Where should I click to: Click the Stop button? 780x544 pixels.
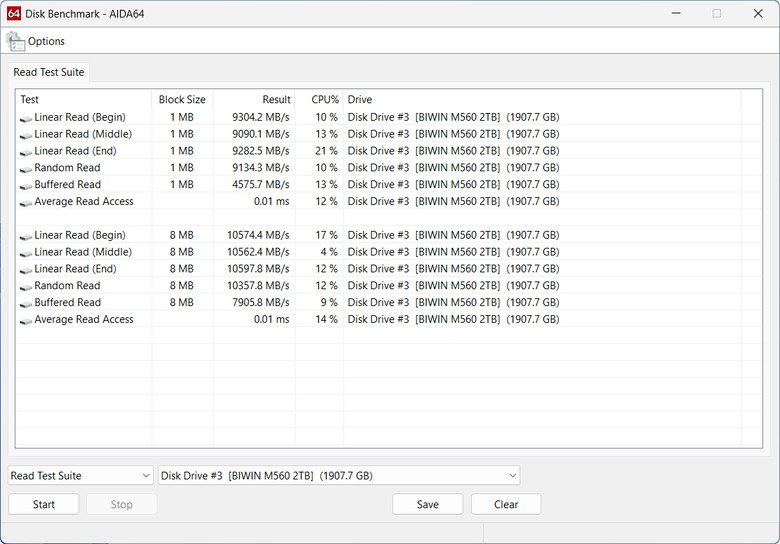[121, 505]
